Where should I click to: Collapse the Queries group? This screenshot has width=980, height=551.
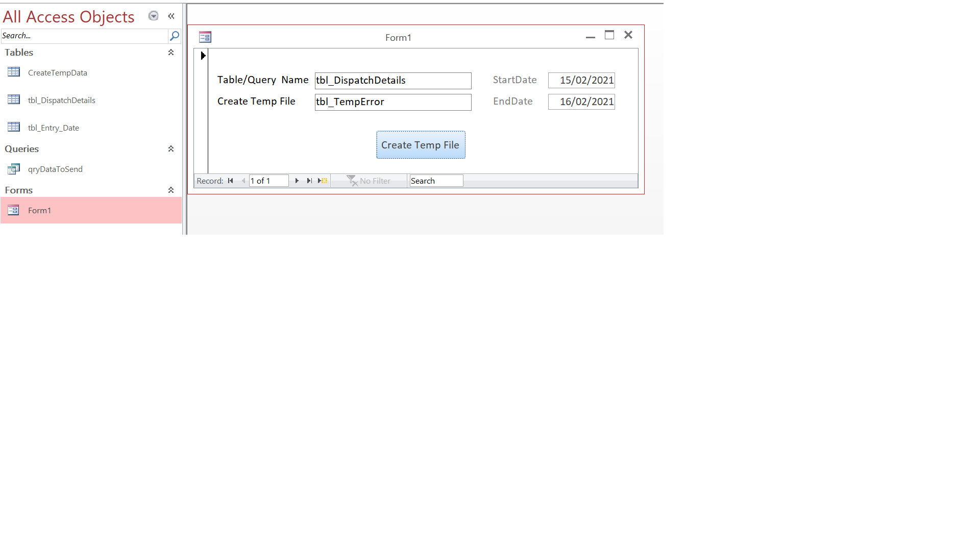tap(171, 149)
